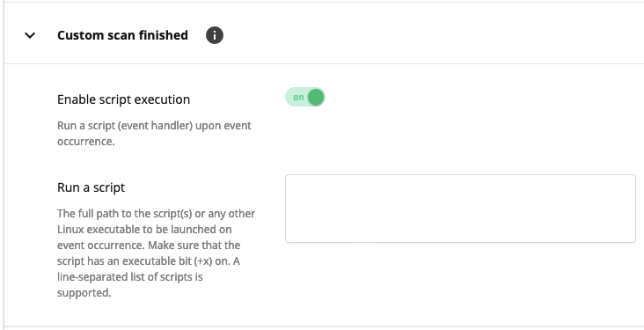Click the dark circular "i" icon
The width and height of the screenshot is (644, 330).
tap(215, 35)
